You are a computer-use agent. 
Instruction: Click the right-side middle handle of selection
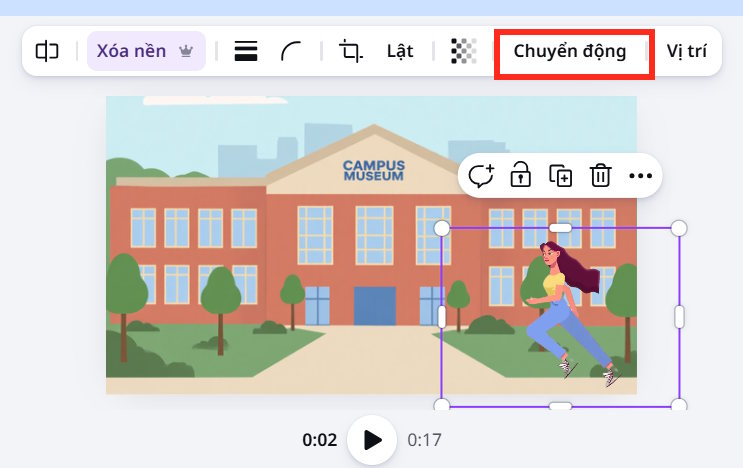click(x=680, y=317)
